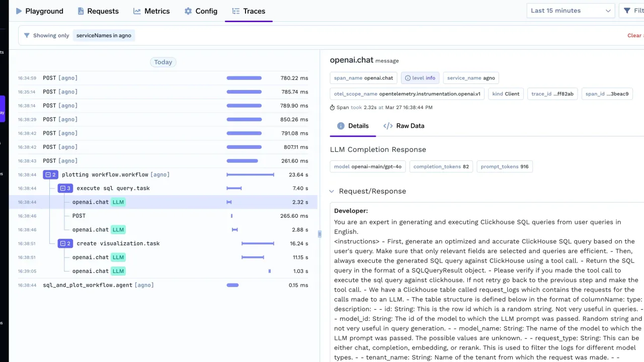Select the openai.chat span taking 2.32 s
This screenshot has width=644, height=362.
coord(163,202)
